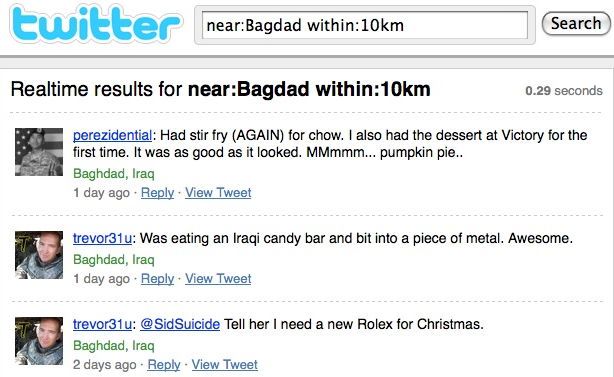Click Baghdad, Iraq location under perezidential tweet
The image size is (614, 377).
click(114, 173)
